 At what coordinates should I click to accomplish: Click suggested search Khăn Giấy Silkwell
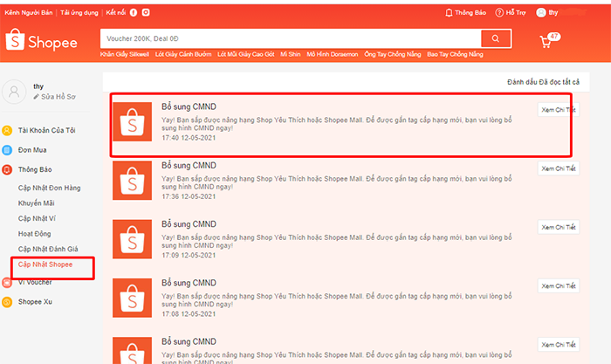[x=124, y=54]
